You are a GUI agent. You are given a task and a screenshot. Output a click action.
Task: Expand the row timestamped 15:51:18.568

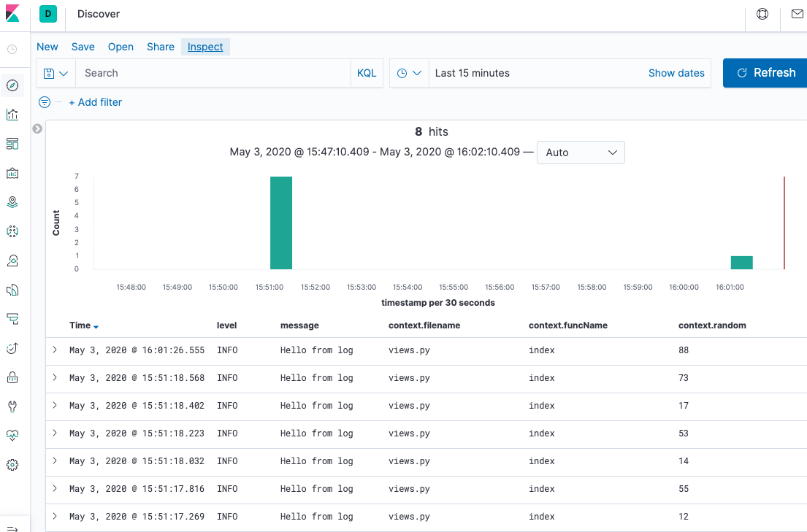click(55, 377)
